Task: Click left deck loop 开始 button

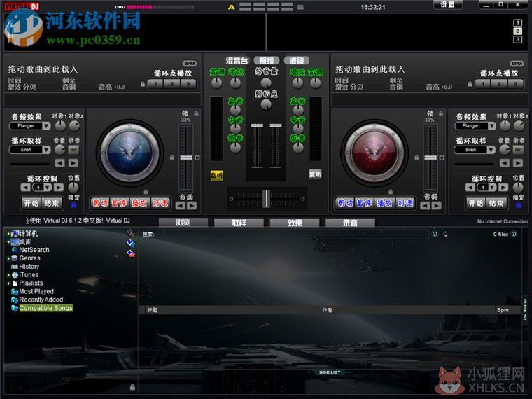Action: tap(31, 203)
